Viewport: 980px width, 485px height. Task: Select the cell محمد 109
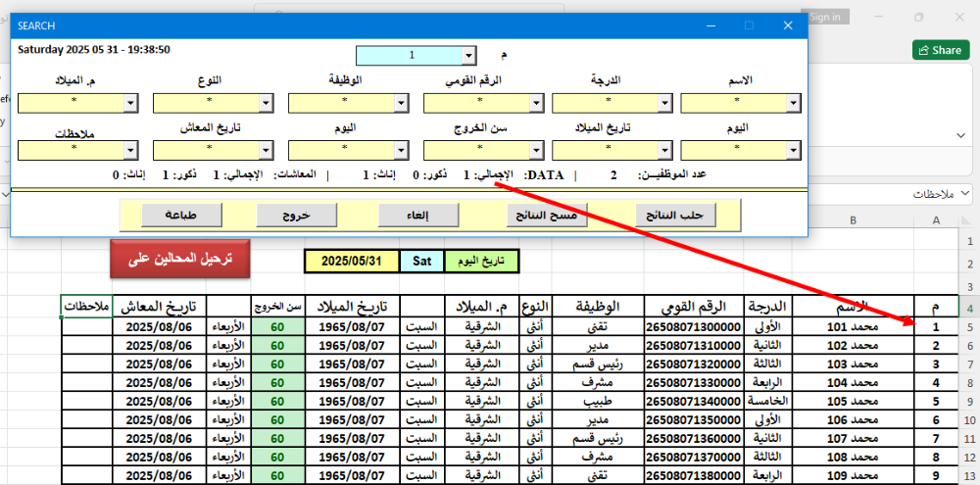tap(853, 473)
